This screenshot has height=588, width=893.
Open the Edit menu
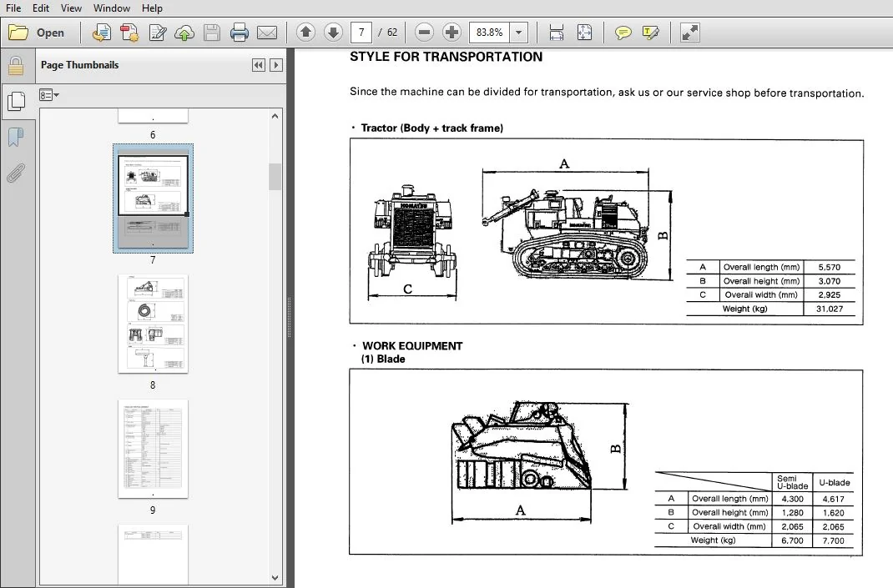pos(40,8)
